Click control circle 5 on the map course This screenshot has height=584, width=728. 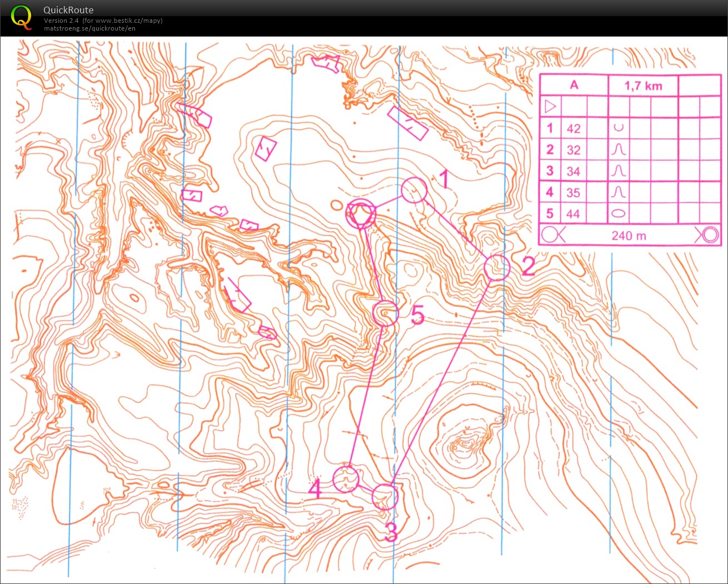[x=385, y=314]
